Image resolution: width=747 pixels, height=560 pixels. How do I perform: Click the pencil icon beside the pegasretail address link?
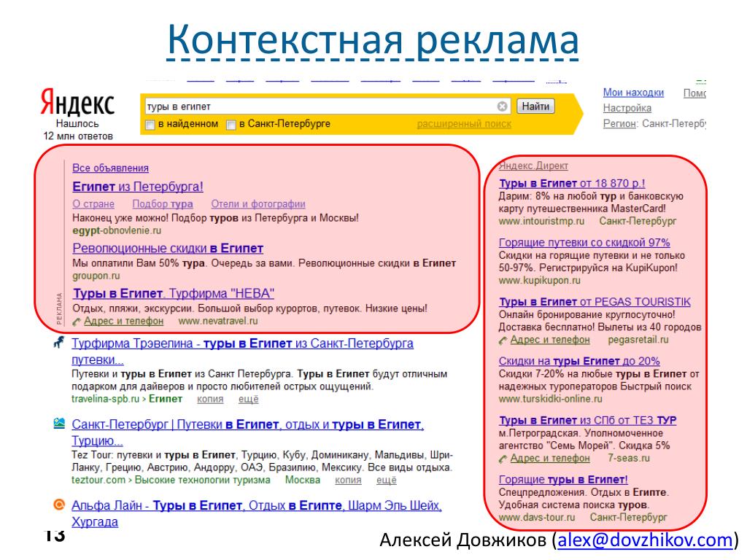(503, 341)
